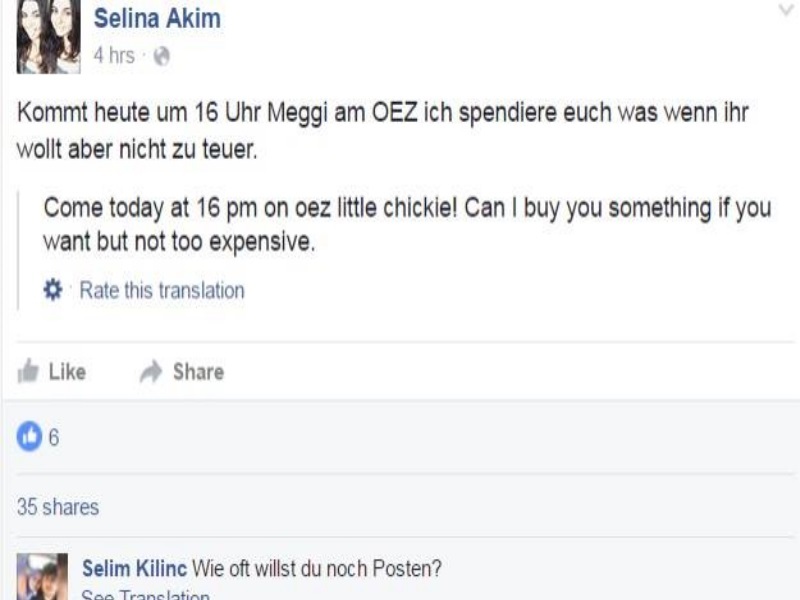Click the blue like reaction icon
This screenshot has height=600, width=800.
pyautogui.click(x=30, y=436)
